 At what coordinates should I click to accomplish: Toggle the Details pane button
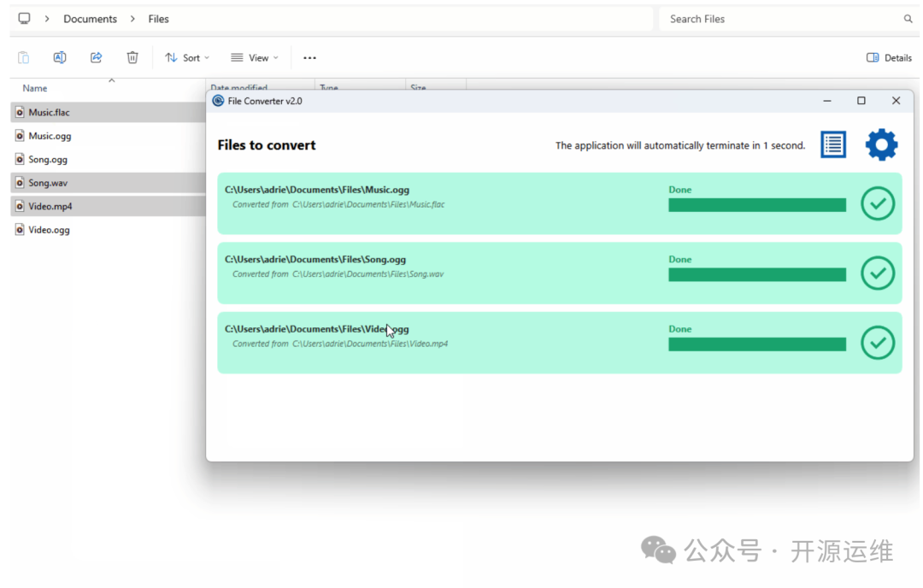[889, 57]
